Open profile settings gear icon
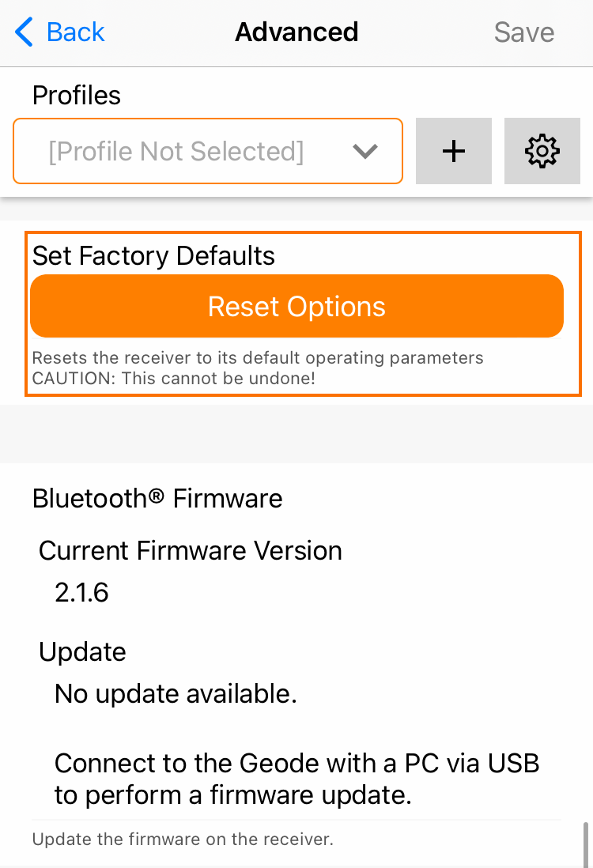 (542, 151)
